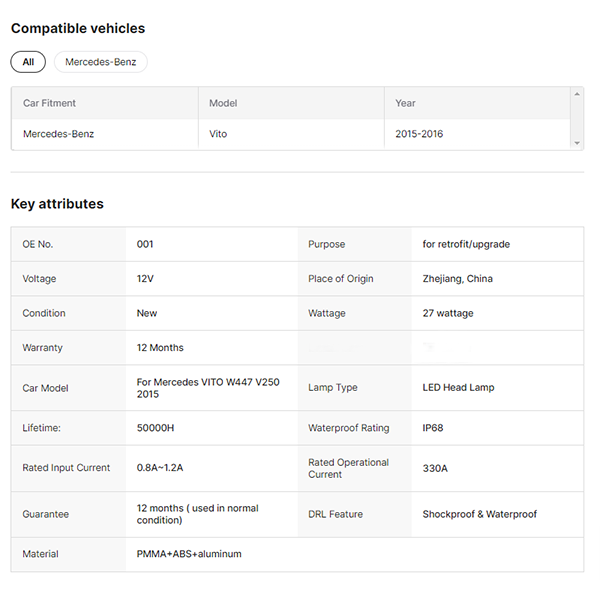The image size is (600, 600).
Task: Click the PMMA+ABS+aluminum material value
Action: (189, 554)
